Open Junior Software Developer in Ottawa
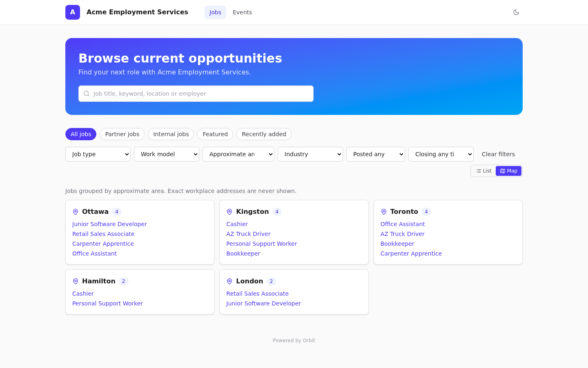The height and width of the screenshot is (368, 588). 109,224
